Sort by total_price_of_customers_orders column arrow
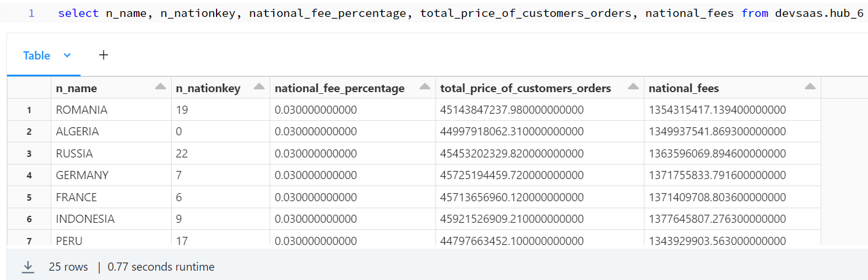868x280 pixels. coord(633,87)
